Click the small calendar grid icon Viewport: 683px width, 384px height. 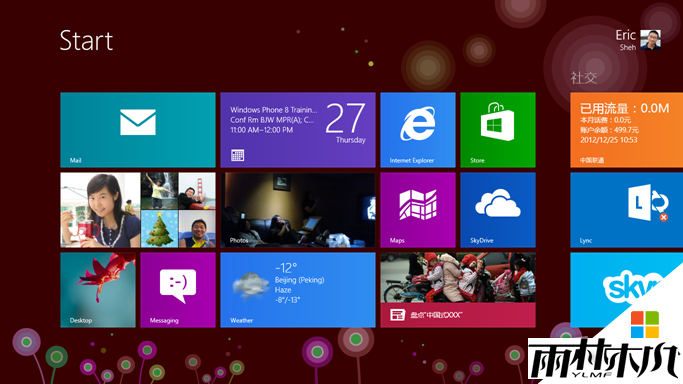coord(237,155)
